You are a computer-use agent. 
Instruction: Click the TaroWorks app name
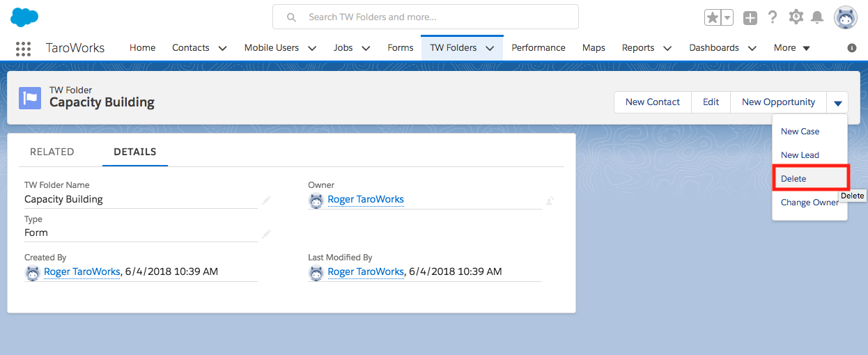coord(75,48)
